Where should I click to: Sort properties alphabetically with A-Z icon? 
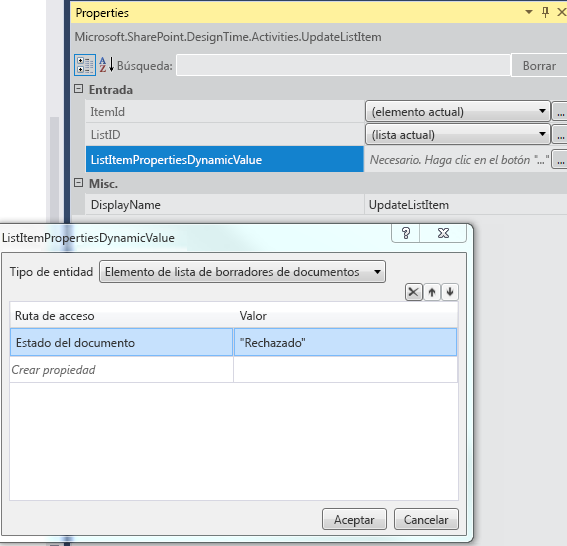(106, 65)
